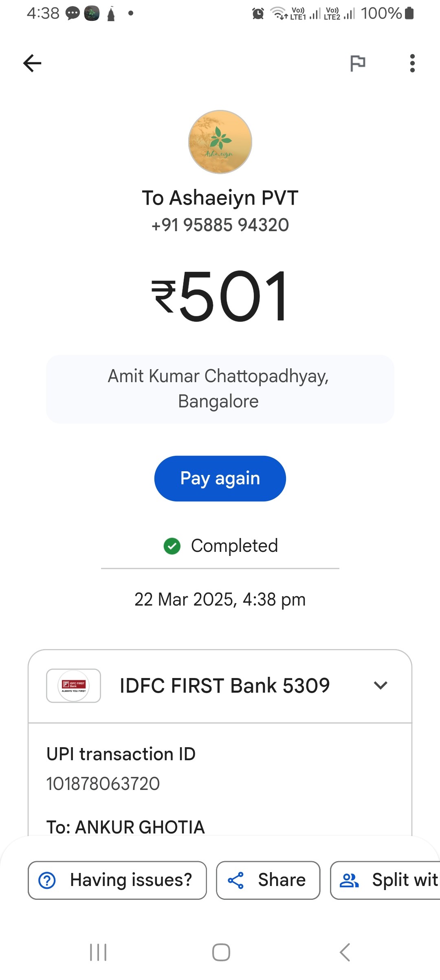Tap the Having issues? button
Screen dimensions: 440x980
click(117, 880)
